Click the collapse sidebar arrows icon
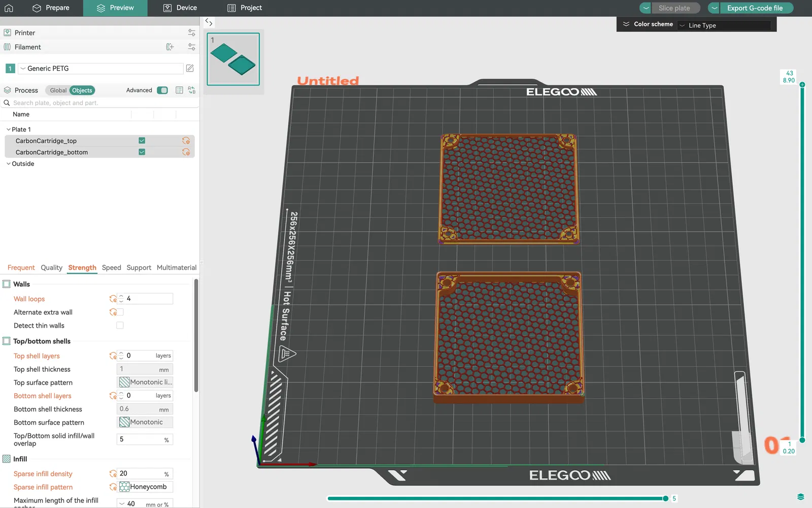The width and height of the screenshot is (812, 508). coord(209,22)
